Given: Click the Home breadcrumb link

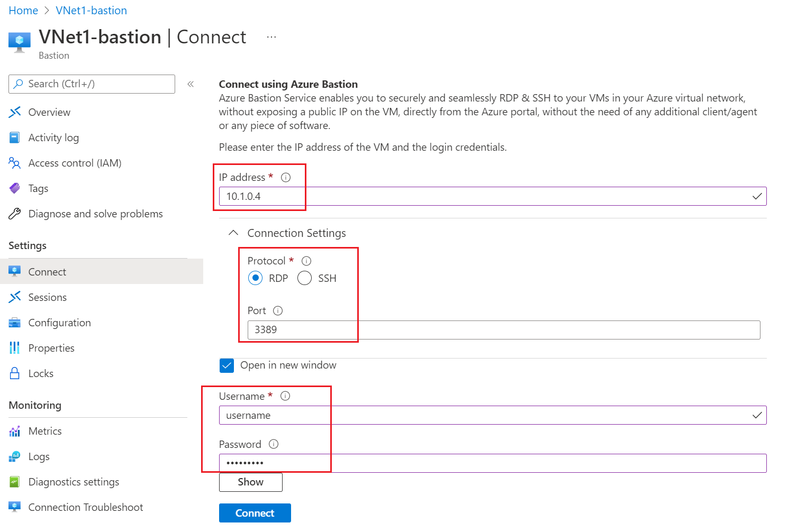Looking at the screenshot, I should click(23, 11).
